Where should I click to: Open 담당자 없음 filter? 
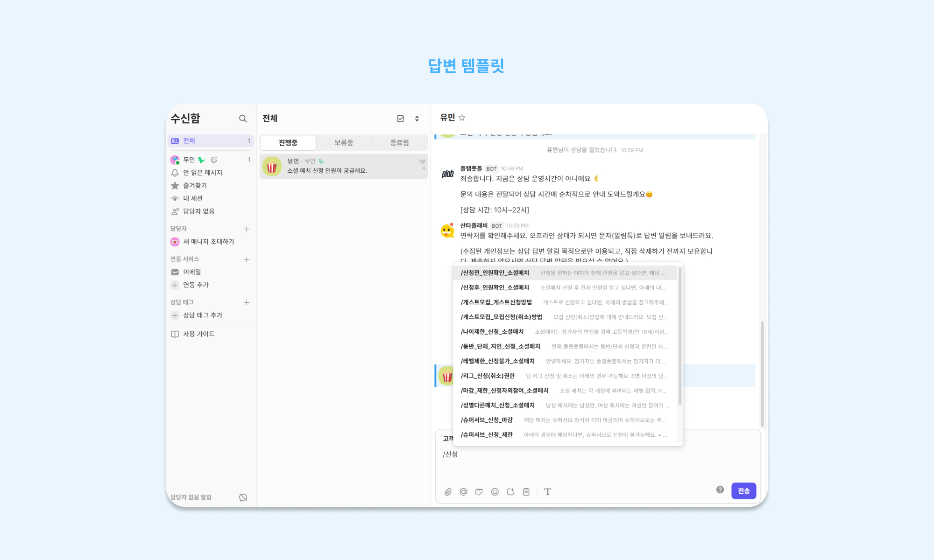point(211,211)
